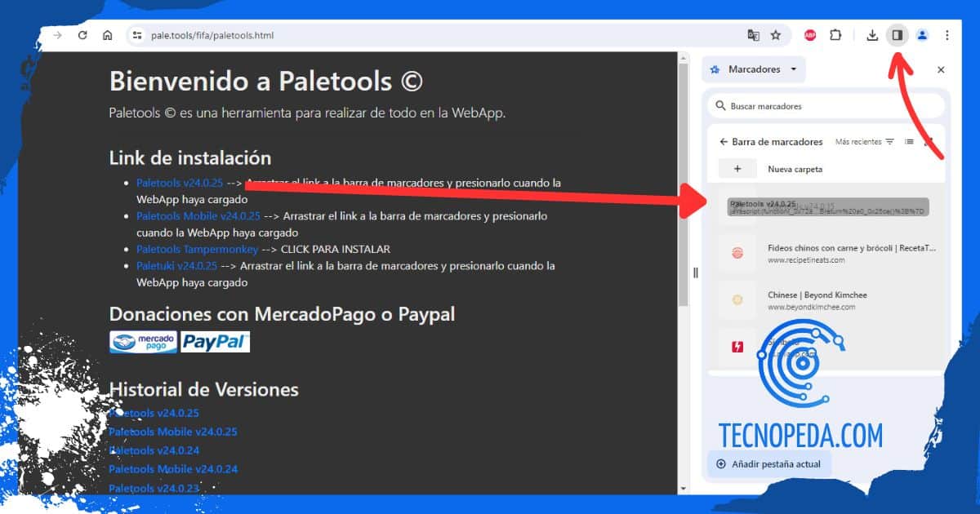This screenshot has width=980, height=514.
Task: Click the Historial de Versiones heading
Action: (x=204, y=389)
